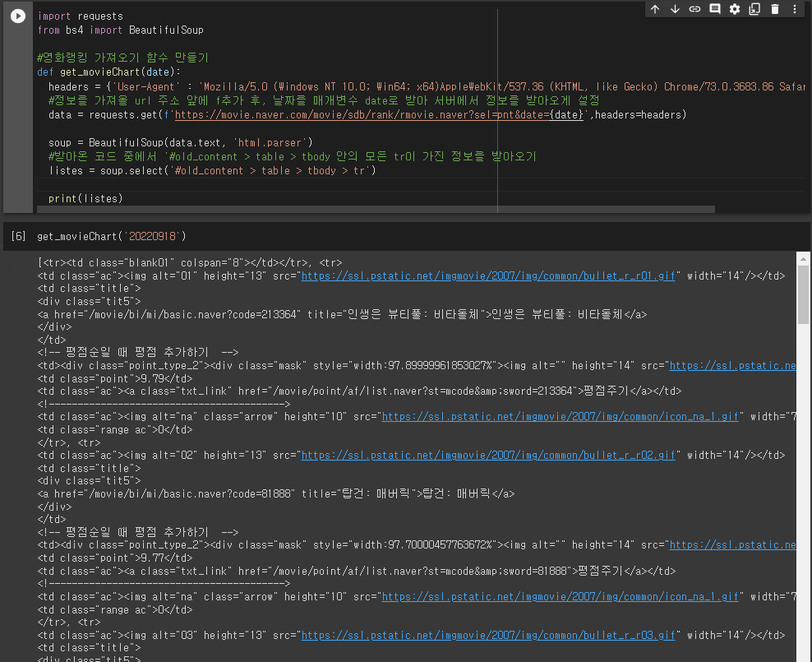Click the '#영화랭킹 가져오기 함수 만들기' comment
812x662 pixels.
click(122, 58)
